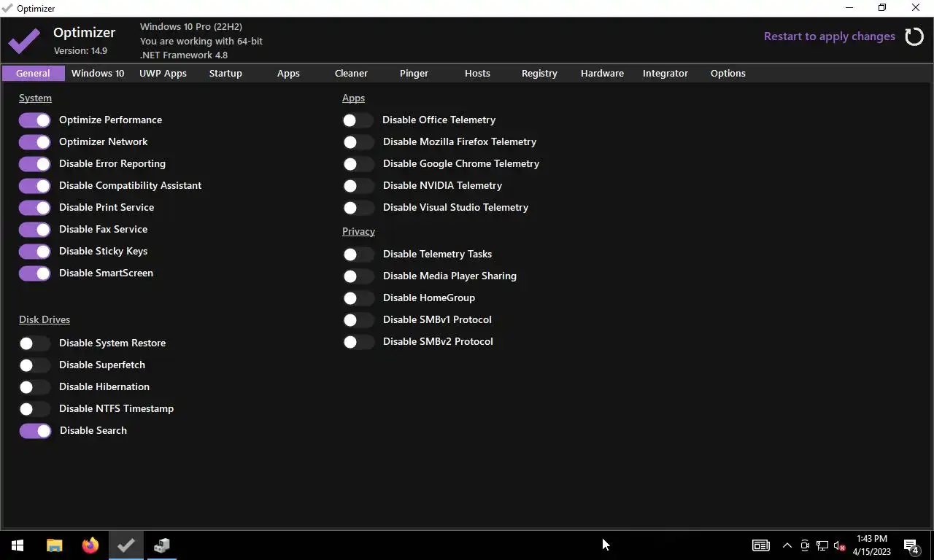Enable Disable System Restore switch
This screenshot has height=560, width=934.
click(x=35, y=343)
